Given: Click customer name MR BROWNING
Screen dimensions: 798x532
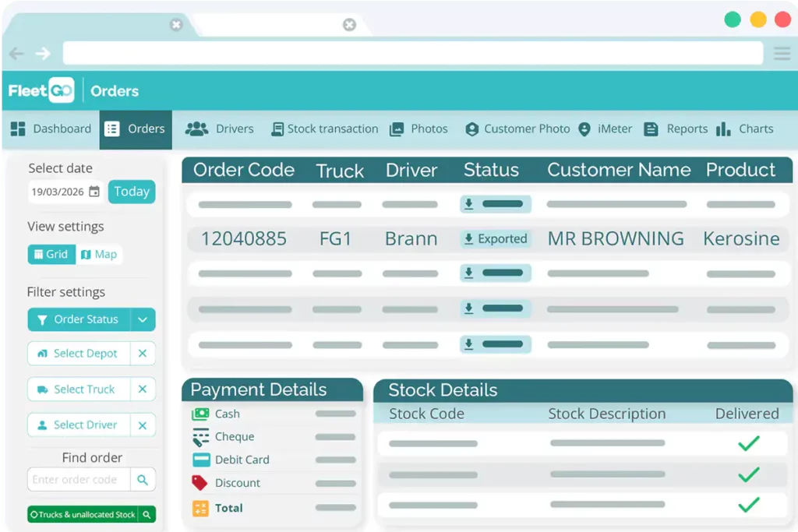Looking at the screenshot, I should pos(616,238).
